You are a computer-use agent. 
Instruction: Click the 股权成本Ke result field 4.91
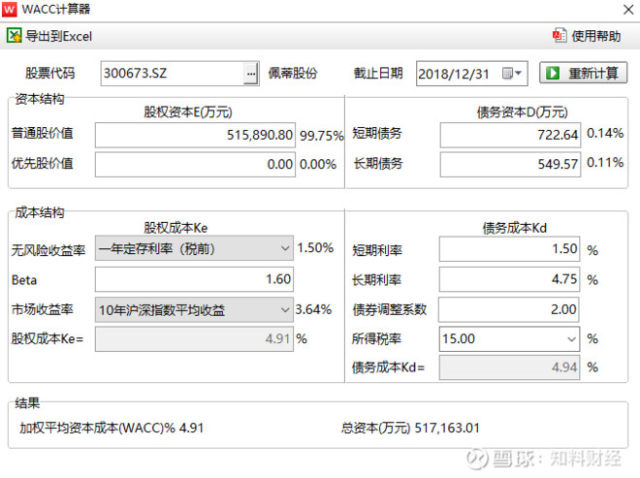(x=194, y=339)
